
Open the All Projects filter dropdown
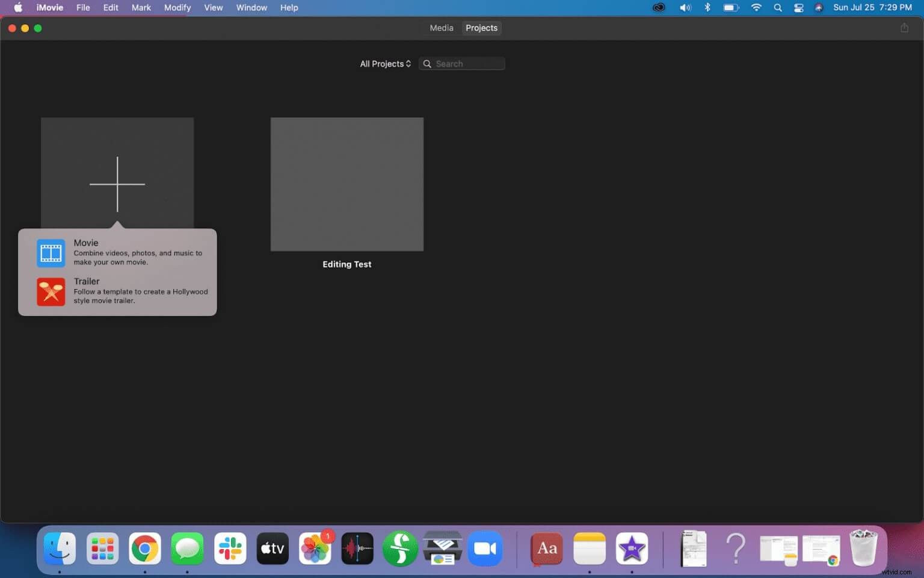pyautogui.click(x=384, y=63)
